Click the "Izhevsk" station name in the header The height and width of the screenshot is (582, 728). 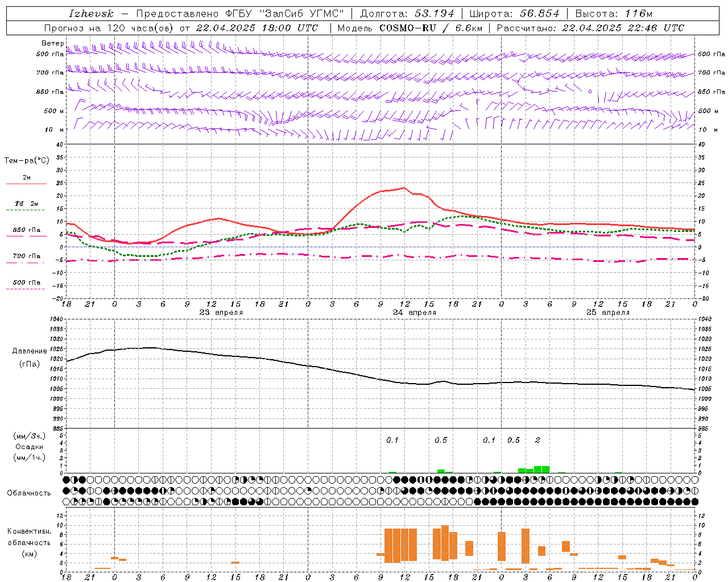click(91, 14)
